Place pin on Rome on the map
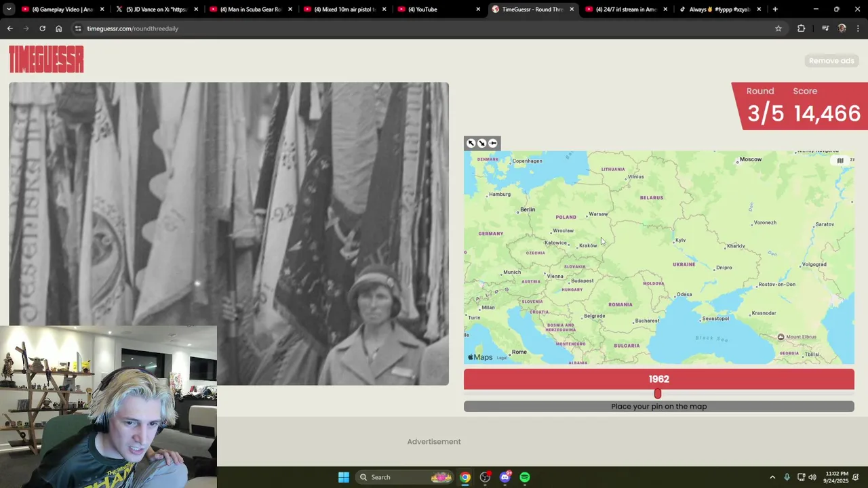The width and height of the screenshot is (868, 488). tap(519, 352)
